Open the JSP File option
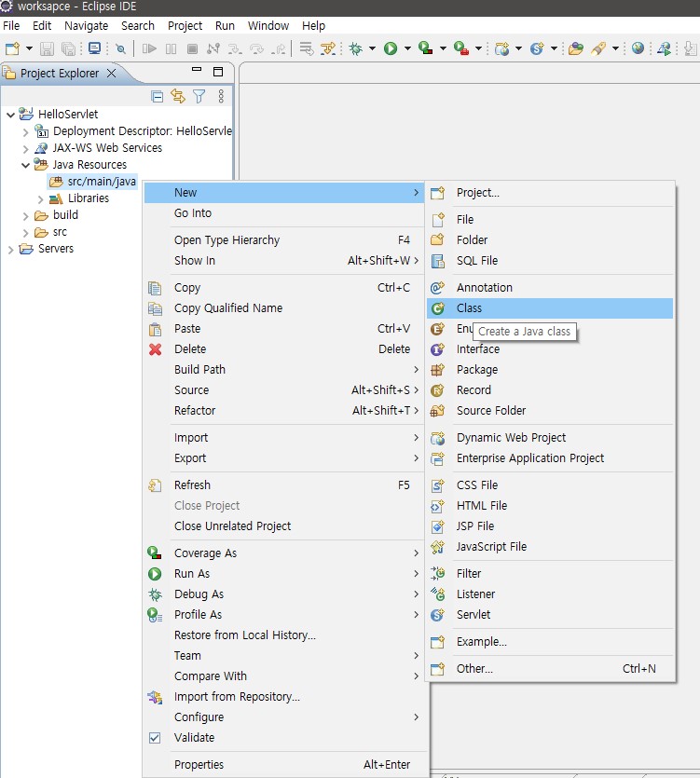 click(550, 525)
